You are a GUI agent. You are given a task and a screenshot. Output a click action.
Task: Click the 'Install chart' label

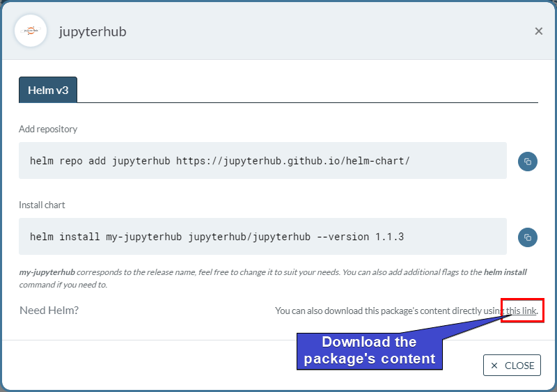click(42, 205)
